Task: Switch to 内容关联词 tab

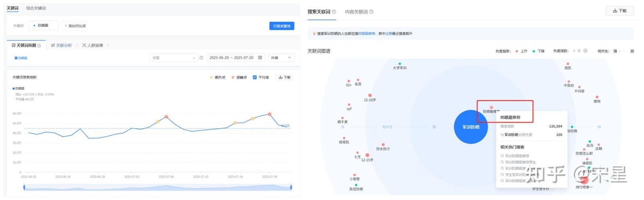Action: (x=356, y=12)
